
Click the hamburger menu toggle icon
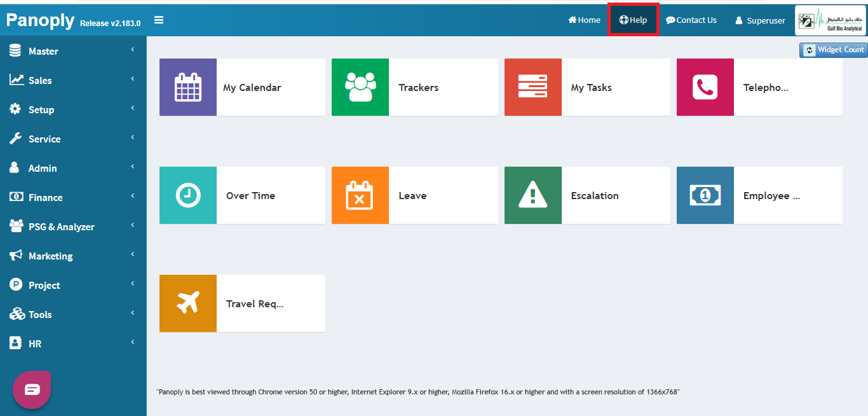159,20
